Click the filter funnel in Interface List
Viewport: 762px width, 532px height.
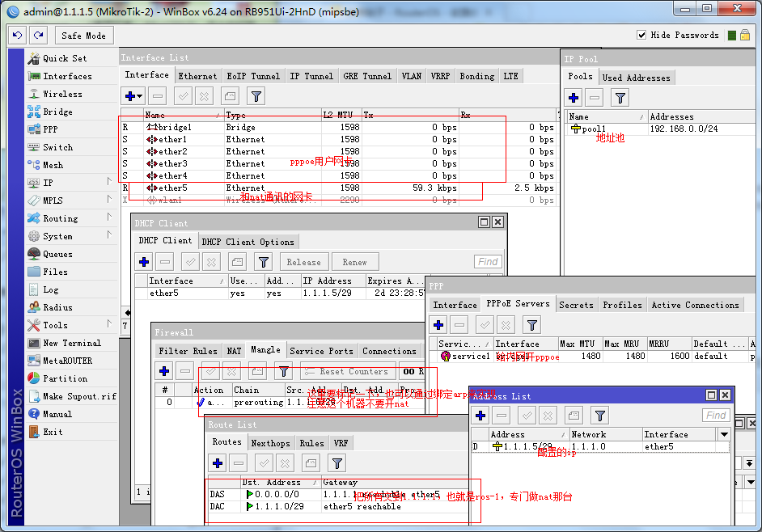pyautogui.click(x=256, y=96)
